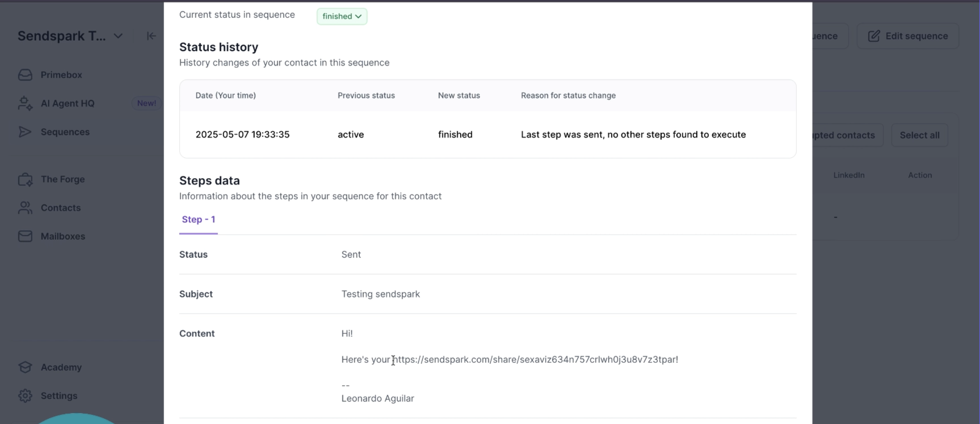This screenshot has height=424, width=980.
Task: Go to Settings page
Action: [59, 396]
